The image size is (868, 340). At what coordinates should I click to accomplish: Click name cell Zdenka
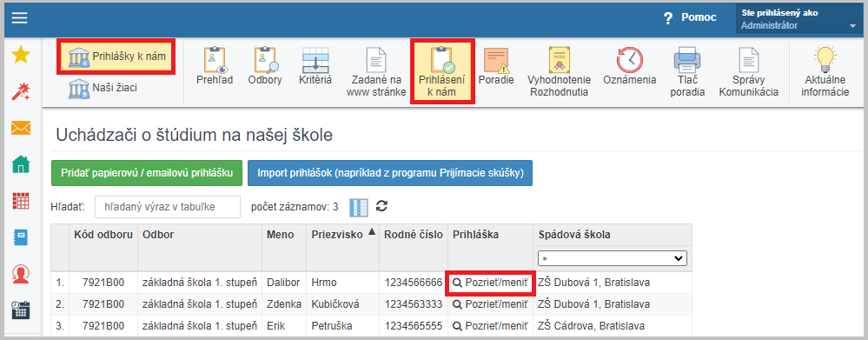click(x=284, y=304)
